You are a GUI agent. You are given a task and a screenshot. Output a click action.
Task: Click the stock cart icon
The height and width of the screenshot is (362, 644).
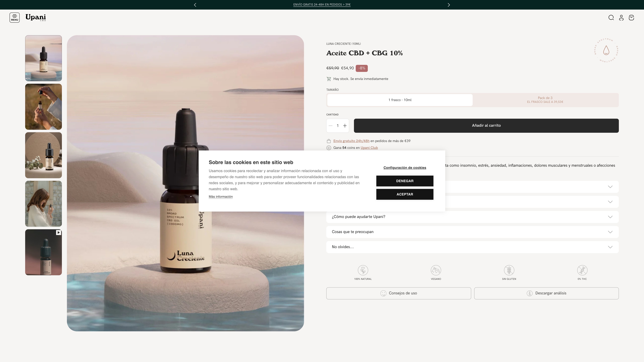click(x=329, y=79)
